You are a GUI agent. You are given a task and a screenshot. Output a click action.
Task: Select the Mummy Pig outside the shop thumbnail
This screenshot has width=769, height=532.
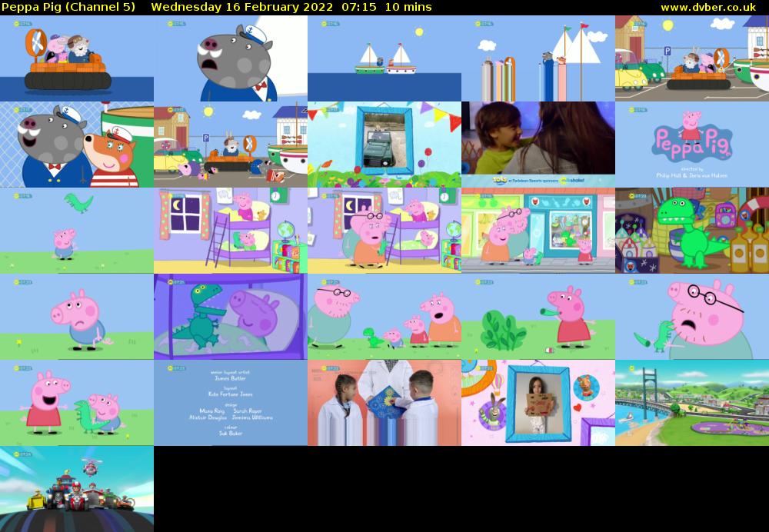point(538,230)
